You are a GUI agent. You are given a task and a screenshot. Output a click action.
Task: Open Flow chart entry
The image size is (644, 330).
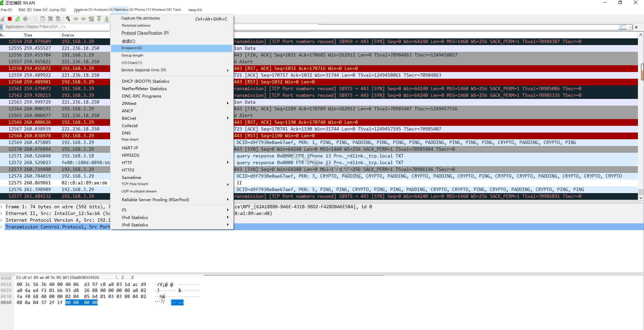click(172, 140)
